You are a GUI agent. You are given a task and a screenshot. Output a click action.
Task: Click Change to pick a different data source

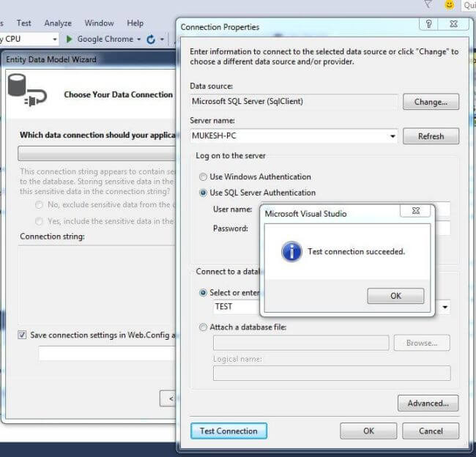click(431, 102)
